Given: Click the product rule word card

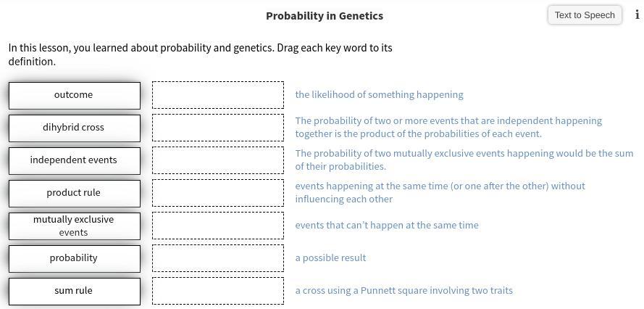Looking at the screenshot, I should point(74,193).
